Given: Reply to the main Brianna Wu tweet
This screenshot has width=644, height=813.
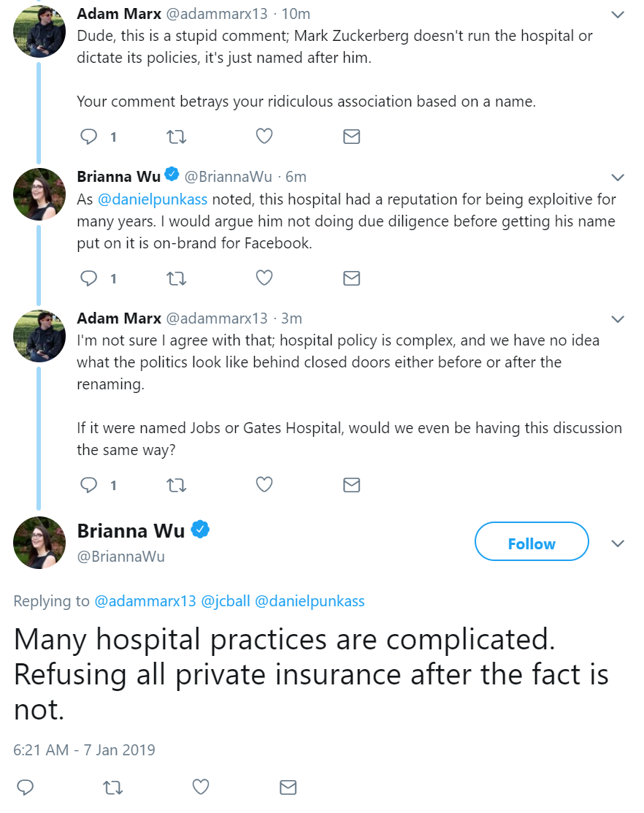Looking at the screenshot, I should (x=26, y=787).
